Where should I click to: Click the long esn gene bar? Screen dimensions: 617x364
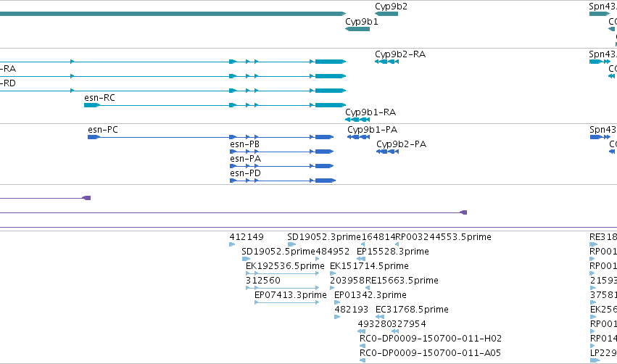[173, 14]
